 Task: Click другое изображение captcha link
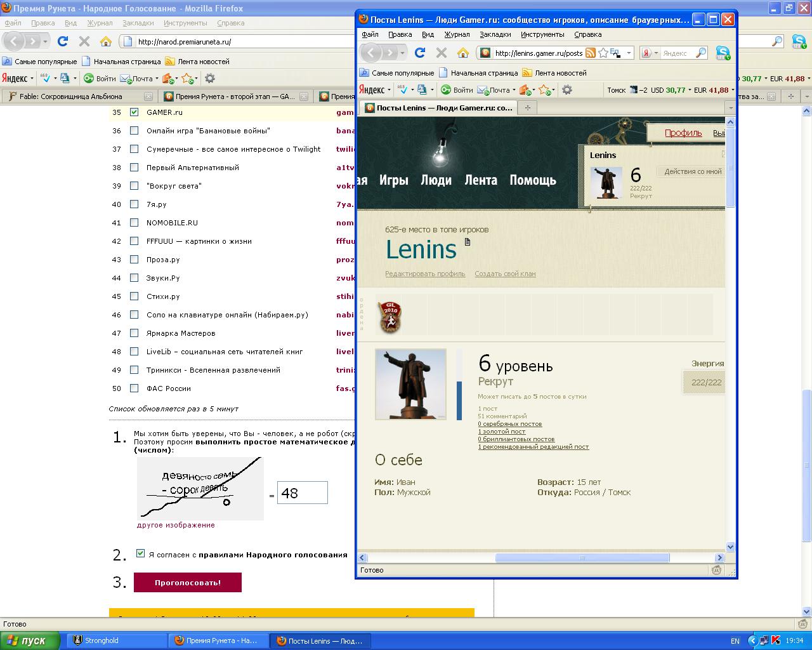pos(176,525)
